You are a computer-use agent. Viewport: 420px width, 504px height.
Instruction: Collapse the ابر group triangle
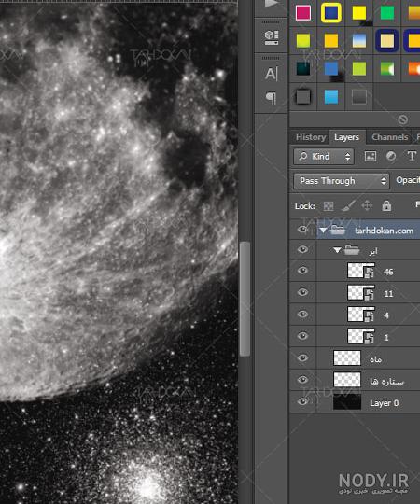pyautogui.click(x=337, y=250)
